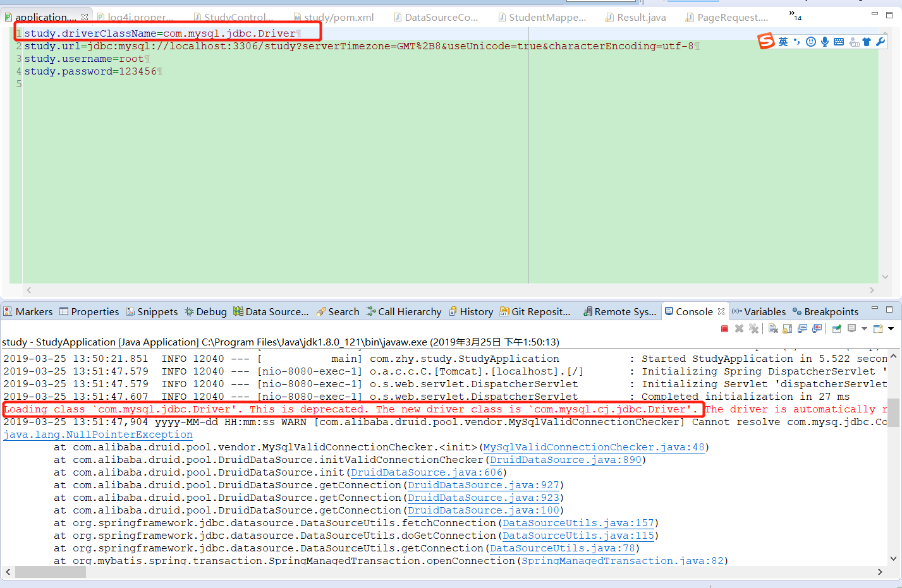This screenshot has height=588, width=902.
Task: Open java.lang.NullPointerException link in Console
Action: click(98, 435)
